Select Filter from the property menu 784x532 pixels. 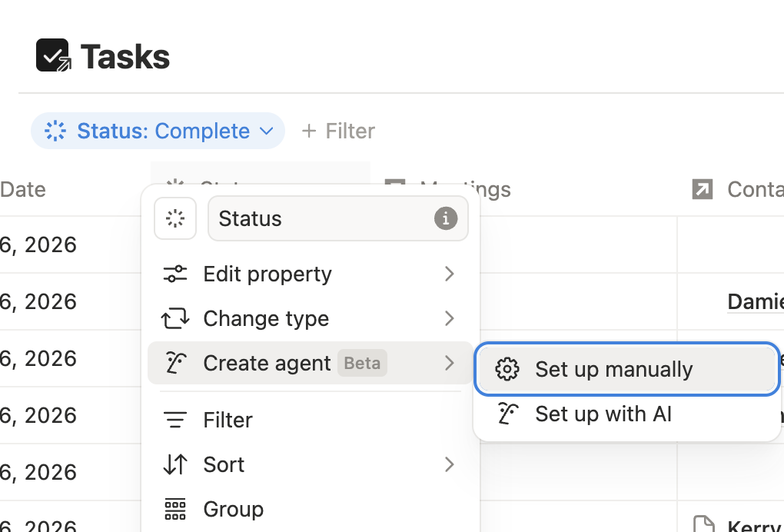pyautogui.click(x=228, y=420)
